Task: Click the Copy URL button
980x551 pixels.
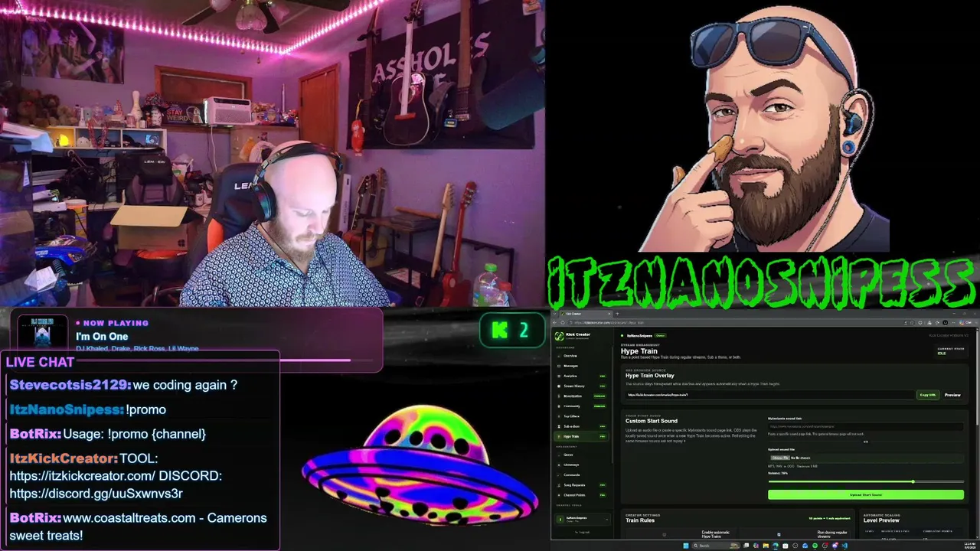Action: 927,395
